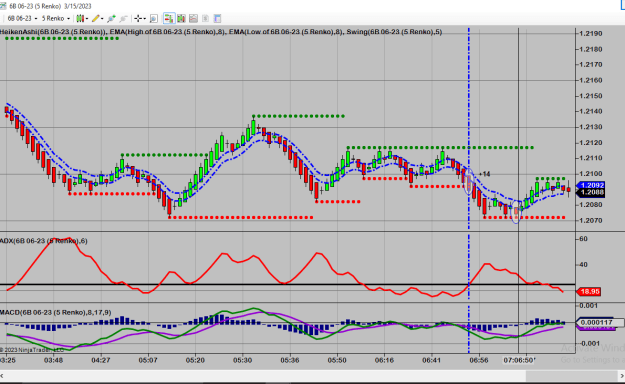This screenshot has width=625, height=384.
Task: Click the horizontal scrollbar thumb
Action: 572,376
